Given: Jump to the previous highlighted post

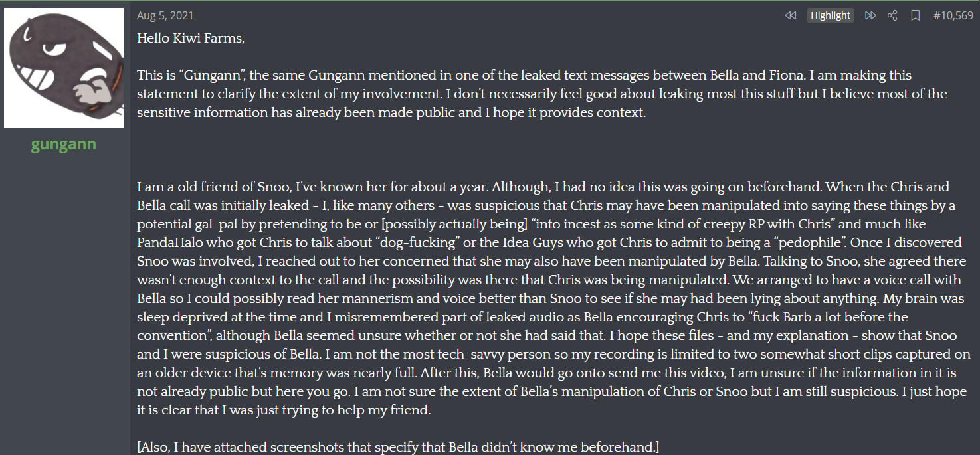Looking at the screenshot, I should tap(791, 15).
